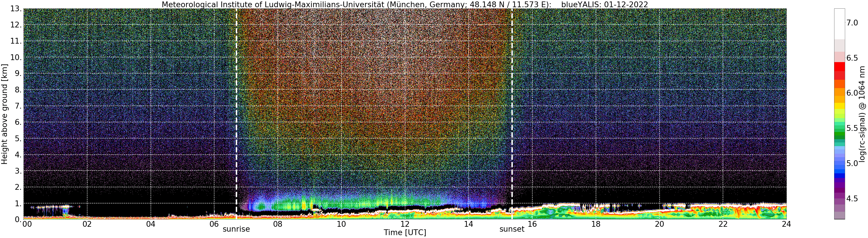The image size is (868, 238).
Task: Click the colorbar tick label 5.0
Action: pos(852,163)
